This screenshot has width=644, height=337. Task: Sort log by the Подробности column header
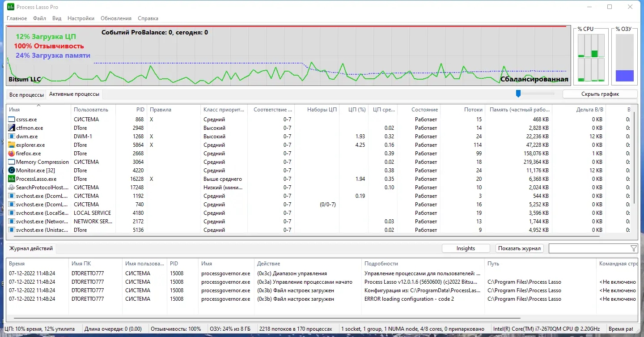(x=423, y=264)
